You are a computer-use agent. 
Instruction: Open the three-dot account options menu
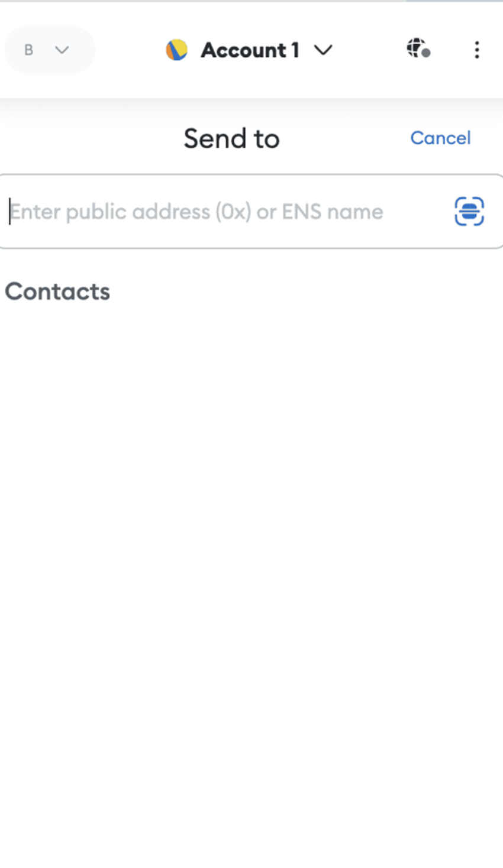(x=476, y=50)
